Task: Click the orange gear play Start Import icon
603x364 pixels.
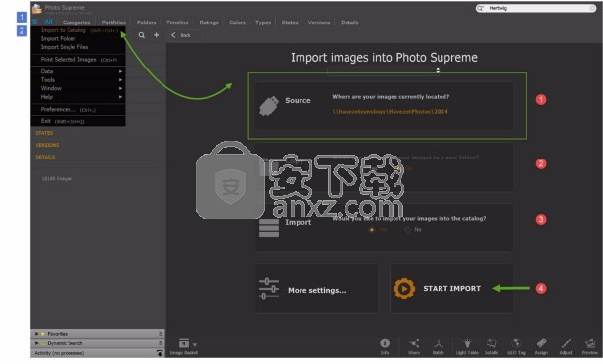Action: tap(404, 289)
